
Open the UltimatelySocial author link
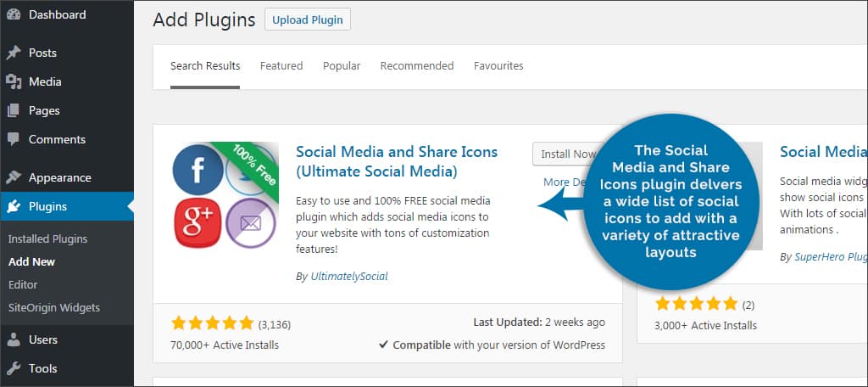(348, 276)
